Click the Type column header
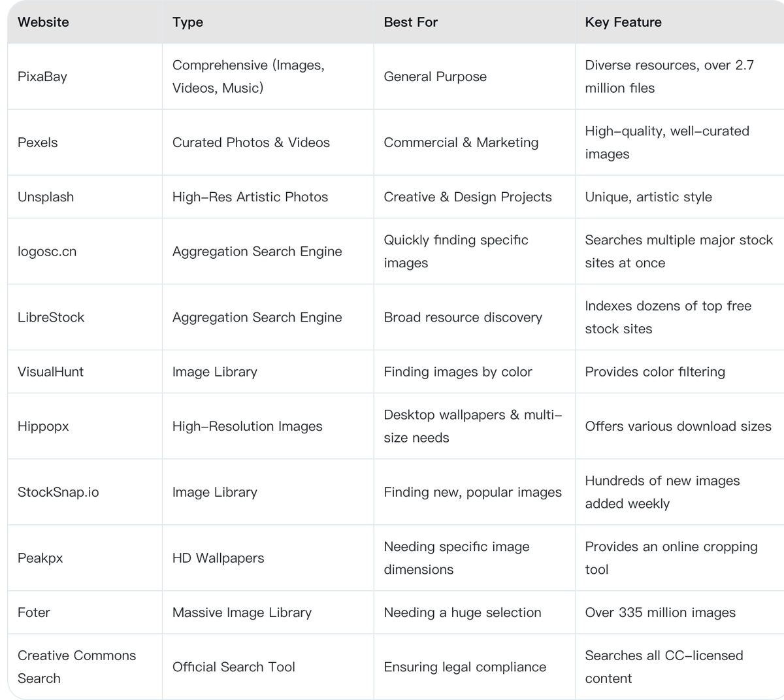The width and height of the screenshot is (784, 700). coord(188,22)
